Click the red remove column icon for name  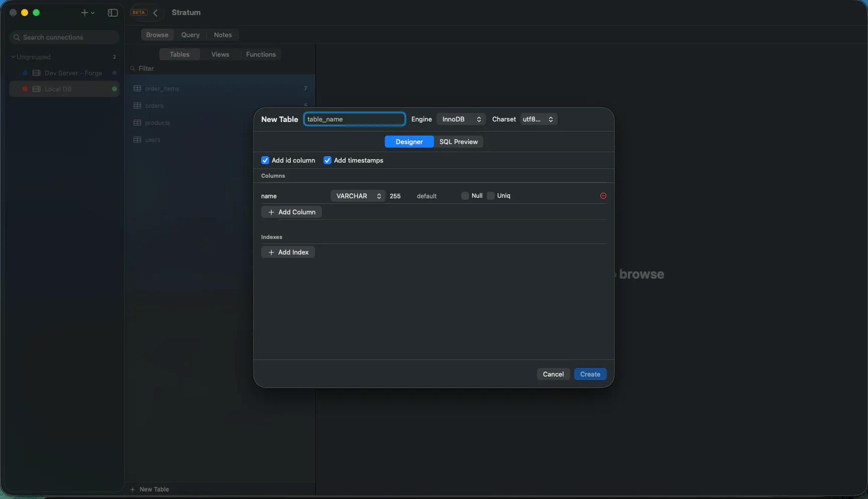603,196
